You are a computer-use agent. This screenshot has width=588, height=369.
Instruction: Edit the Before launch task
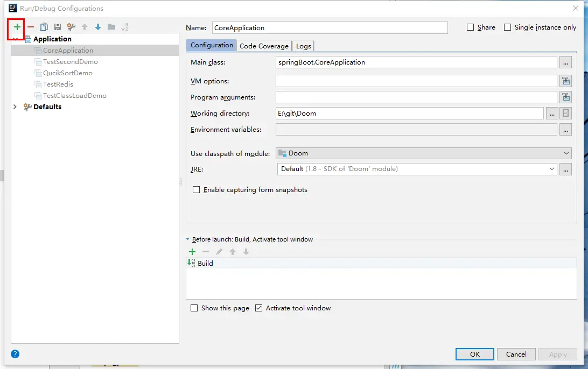(219, 252)
